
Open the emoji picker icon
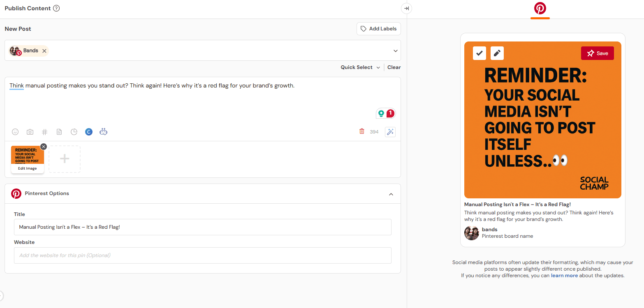(15, 132)
